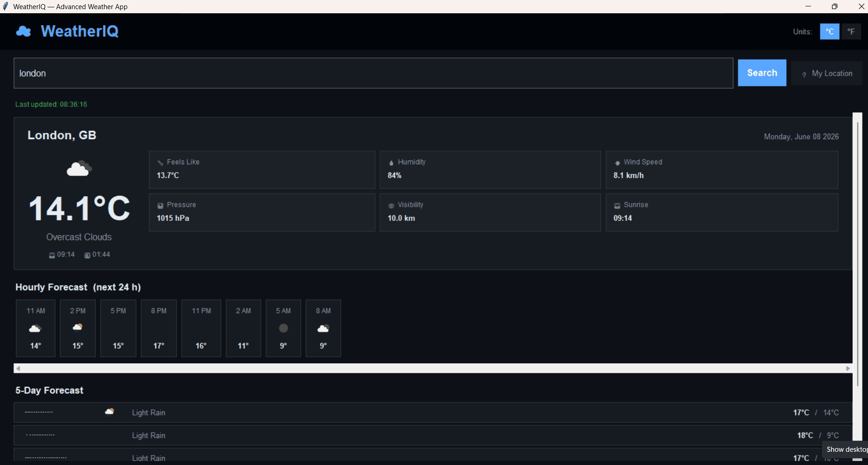Click the pin icon on My Location button
The width and height of the screenshot is (868, 465).
804,74
